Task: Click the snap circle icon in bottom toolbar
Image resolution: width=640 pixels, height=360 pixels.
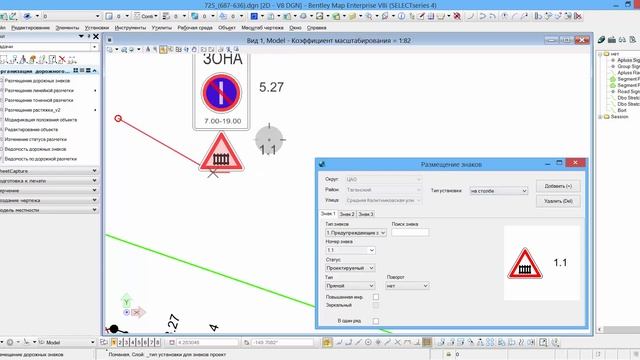Action: 368,342
